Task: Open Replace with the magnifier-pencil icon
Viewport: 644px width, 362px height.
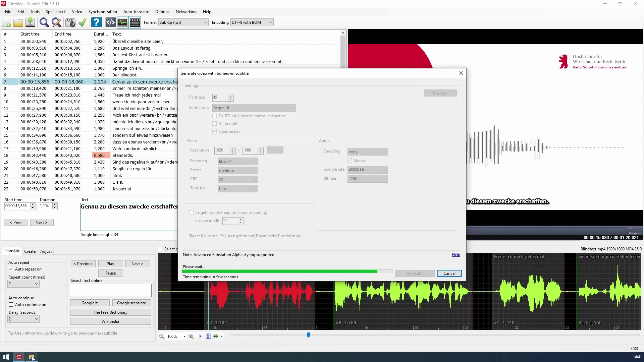Action: tap(56, 22)
